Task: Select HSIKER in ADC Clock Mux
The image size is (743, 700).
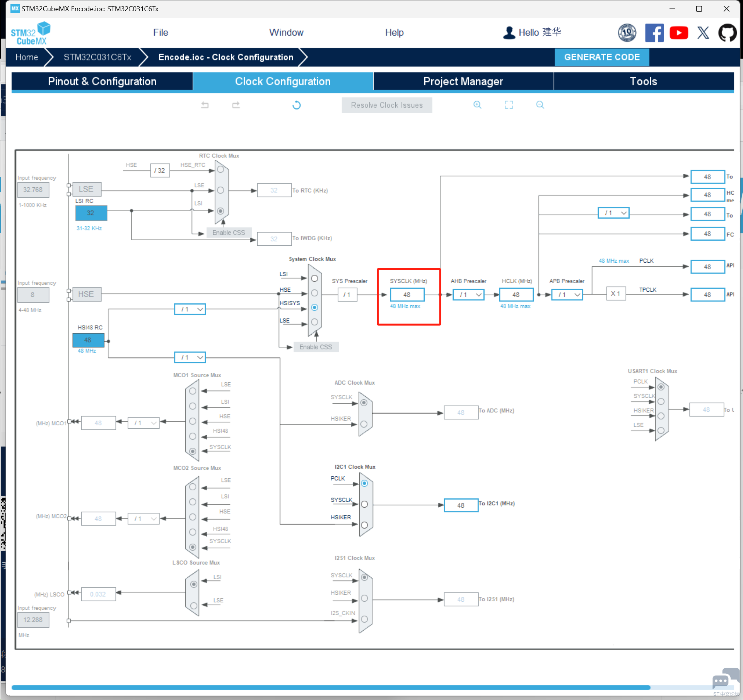Action: tap(364, 424)
